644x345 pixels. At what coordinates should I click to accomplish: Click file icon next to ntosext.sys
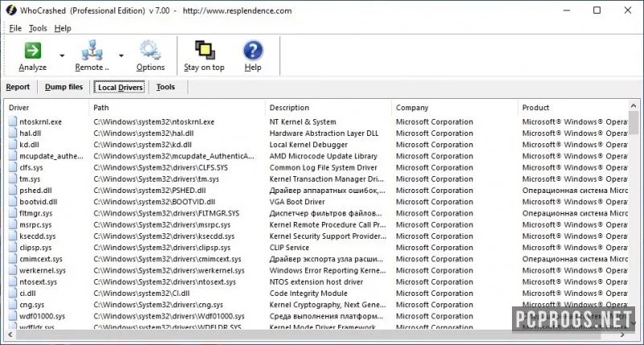(x=13, y=282)
